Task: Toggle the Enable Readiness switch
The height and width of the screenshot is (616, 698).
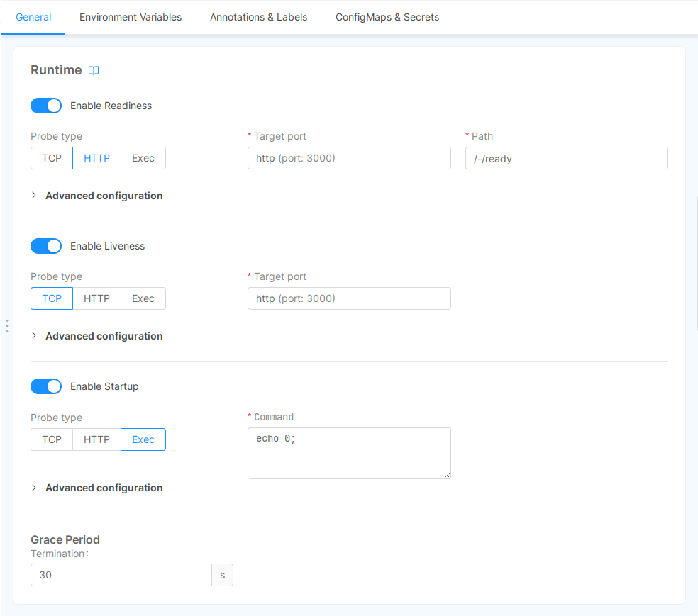Action: point(46,106)
